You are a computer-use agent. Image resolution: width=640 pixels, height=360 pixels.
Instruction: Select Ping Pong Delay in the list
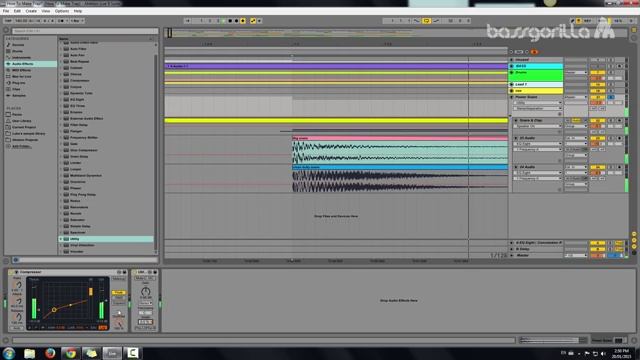coord(83,195)
